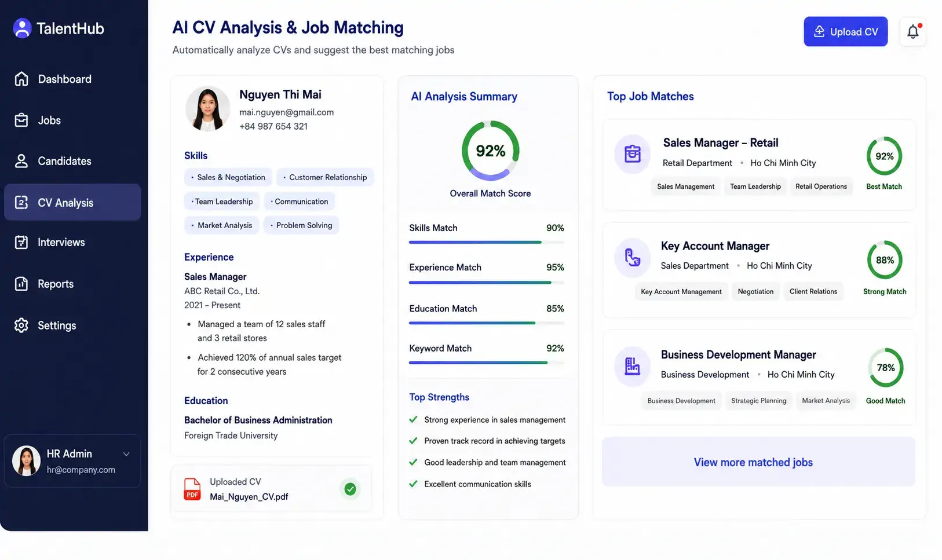Click the green uploaded CV checkmark
This screenshot has height=560, width=942.
(x=350, y=489)
